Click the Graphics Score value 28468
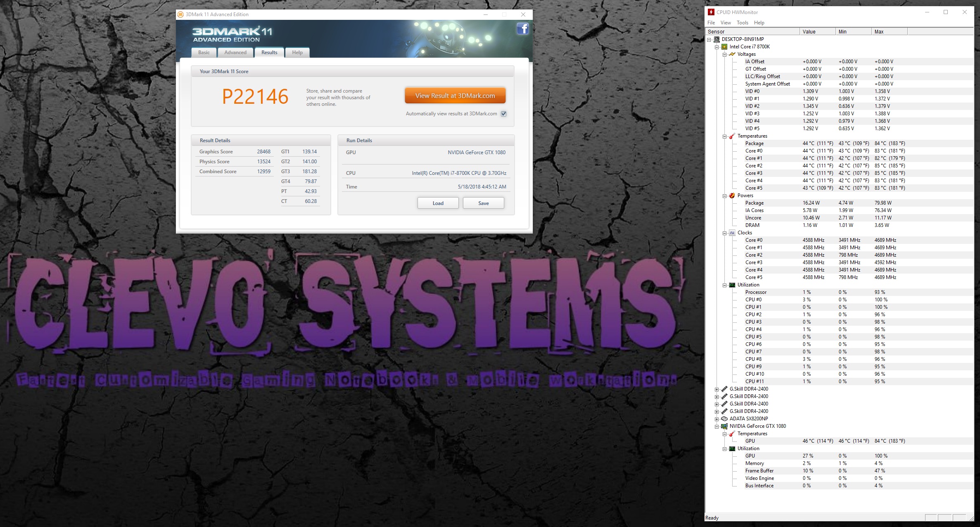 tap(263, 152)
